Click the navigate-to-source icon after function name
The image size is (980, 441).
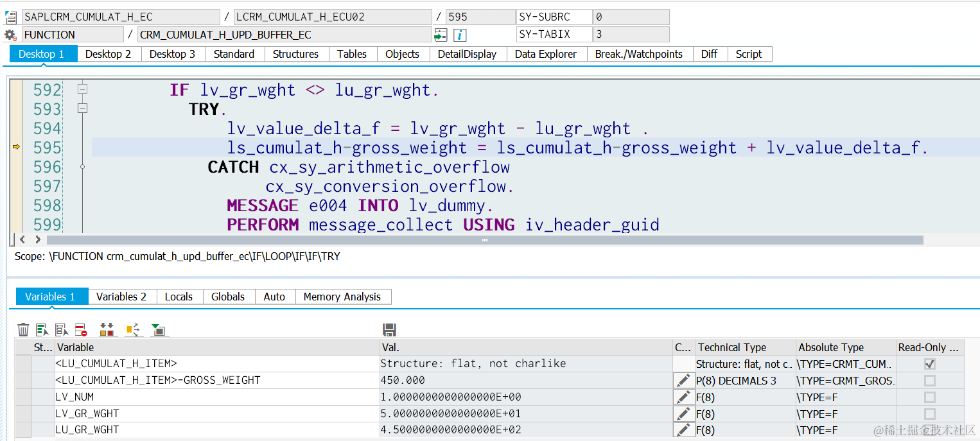441,35
